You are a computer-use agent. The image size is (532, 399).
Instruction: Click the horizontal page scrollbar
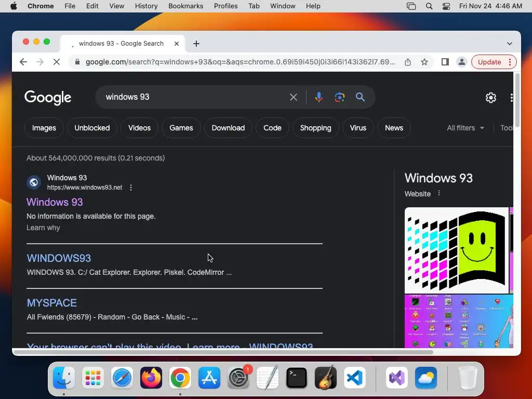pos(223,352)
